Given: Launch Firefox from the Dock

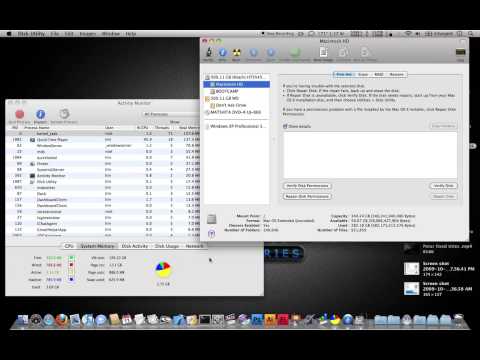Looking at the screenshot, I should click(62, 320).
